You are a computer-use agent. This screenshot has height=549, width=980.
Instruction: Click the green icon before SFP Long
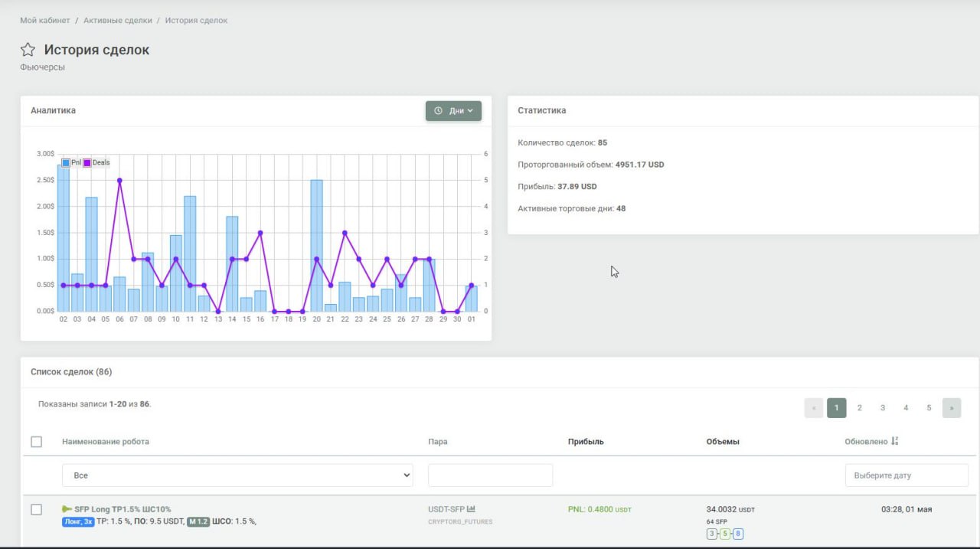[67, 508]
